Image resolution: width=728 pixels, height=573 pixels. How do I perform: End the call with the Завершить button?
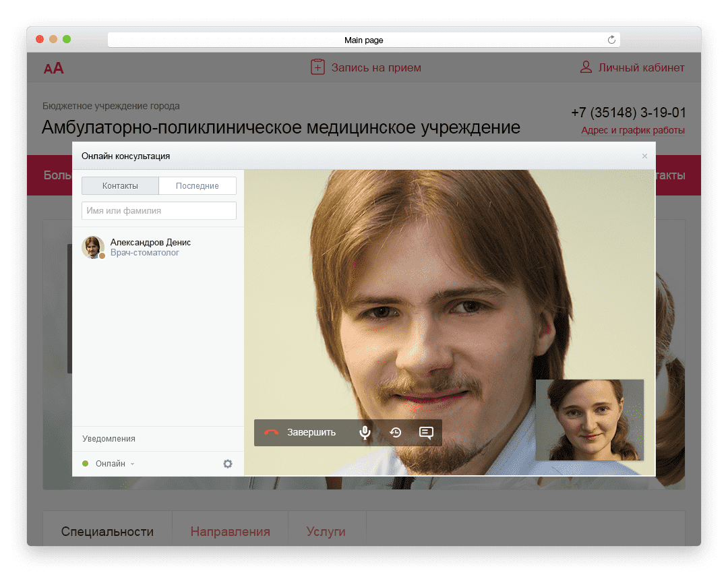301,432
